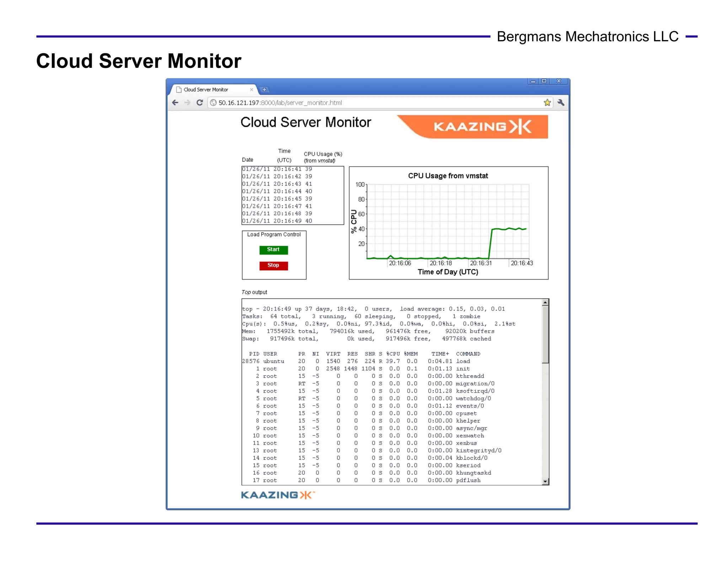Stop the load program
The height and width of the screenshot is (562, 728).
point(273,266)
